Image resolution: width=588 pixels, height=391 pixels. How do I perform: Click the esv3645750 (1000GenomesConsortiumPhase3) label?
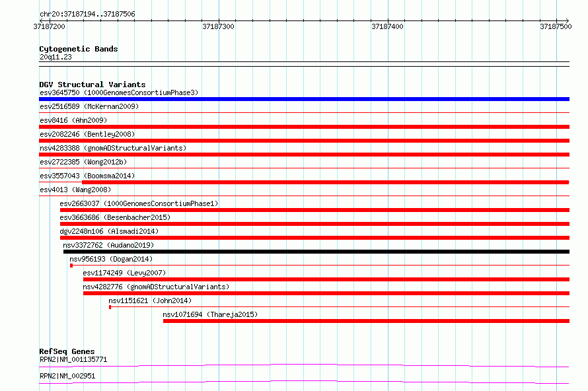(119, 92)
